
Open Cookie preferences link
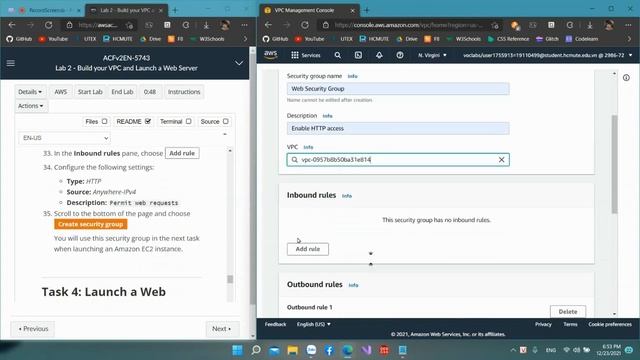coord(610,324)
